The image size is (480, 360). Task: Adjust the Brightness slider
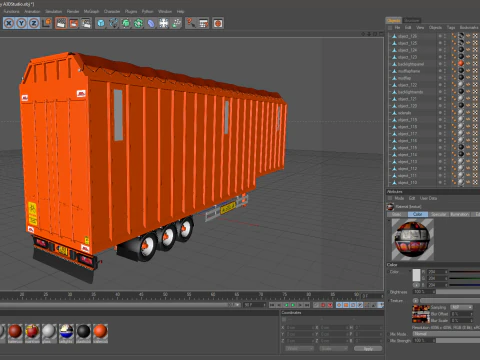pyautogui.click(x=458, y=292)
